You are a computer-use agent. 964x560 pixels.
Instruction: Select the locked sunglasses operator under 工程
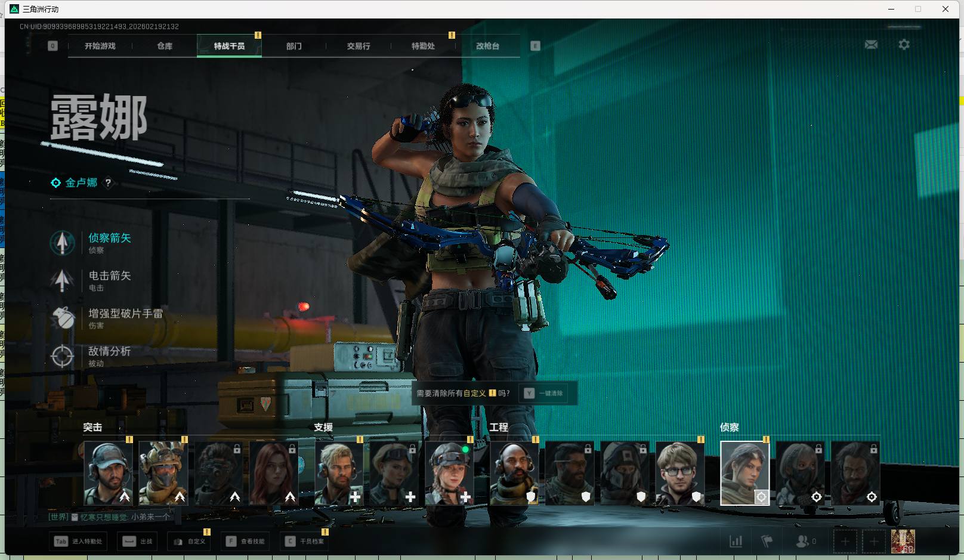click(x=570, y=474)
